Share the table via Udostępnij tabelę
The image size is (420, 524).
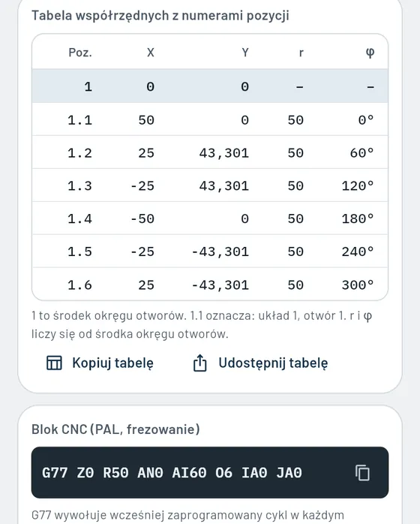coord(261,363)
